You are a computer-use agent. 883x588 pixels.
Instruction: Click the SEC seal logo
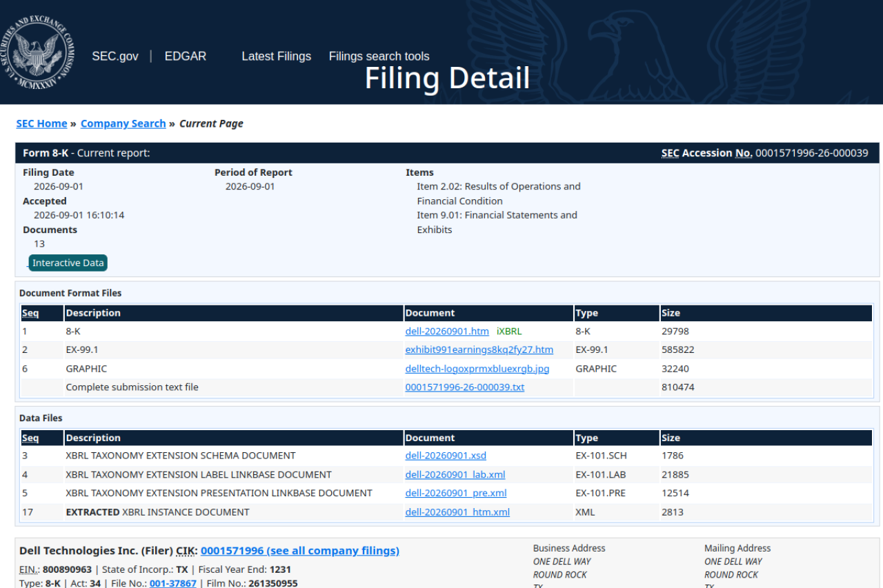(x=36, y=52)
